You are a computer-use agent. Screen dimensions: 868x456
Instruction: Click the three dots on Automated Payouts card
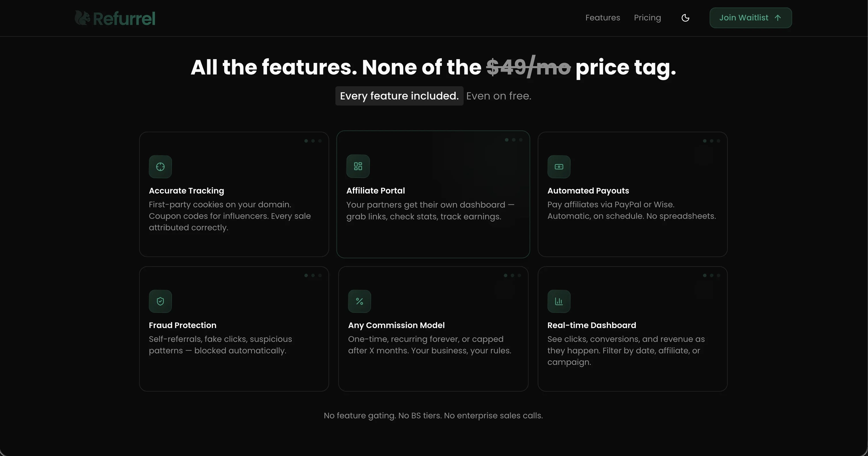(711, 141)
